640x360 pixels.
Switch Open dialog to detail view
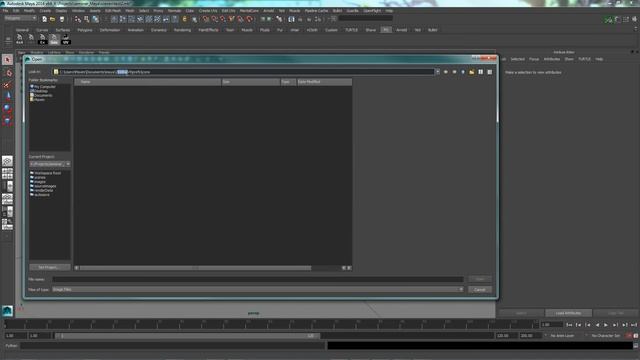pyautogui.click(x=490, y=72)
